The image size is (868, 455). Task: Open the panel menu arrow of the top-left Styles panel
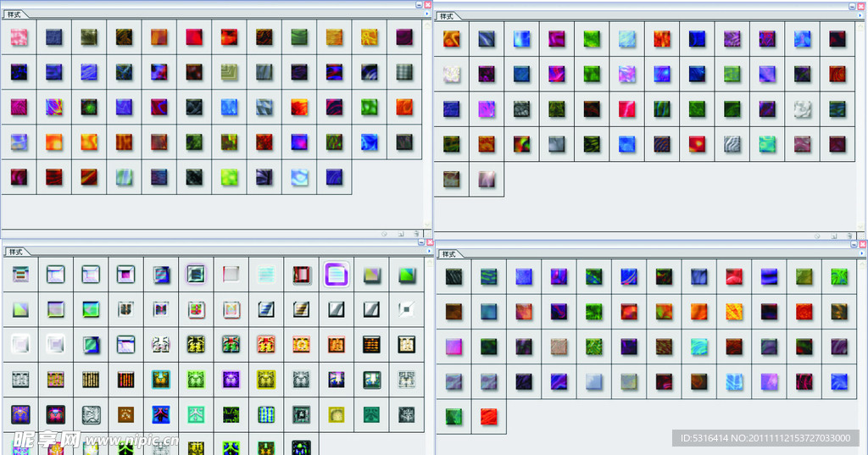(427, 14)
